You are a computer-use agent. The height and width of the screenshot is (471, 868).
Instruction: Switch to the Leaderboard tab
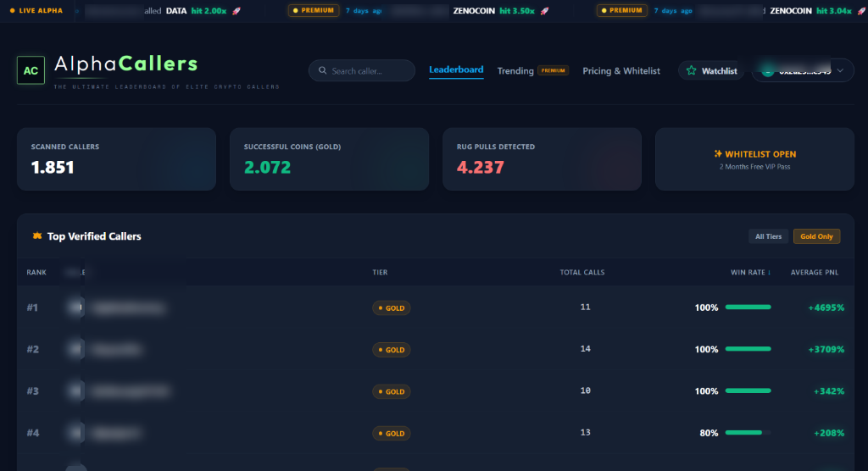pyautogui.click(x=456, y=69)
